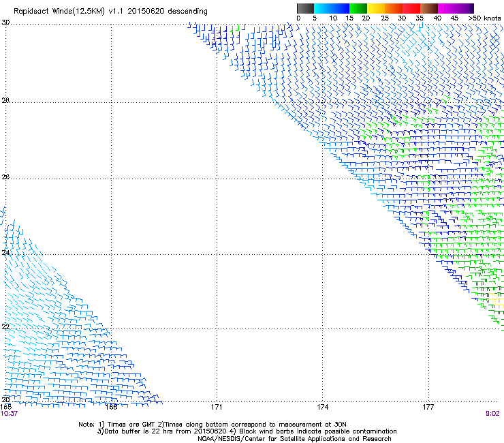
Task: Click the 'NOAA/NESDIS/Center for Satellite Applications and Research' credit
Action: 294,439
